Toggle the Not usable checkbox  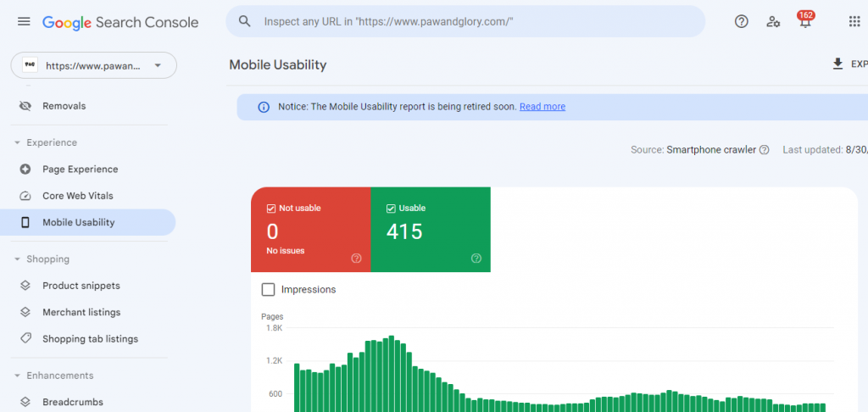click(271, 209)
